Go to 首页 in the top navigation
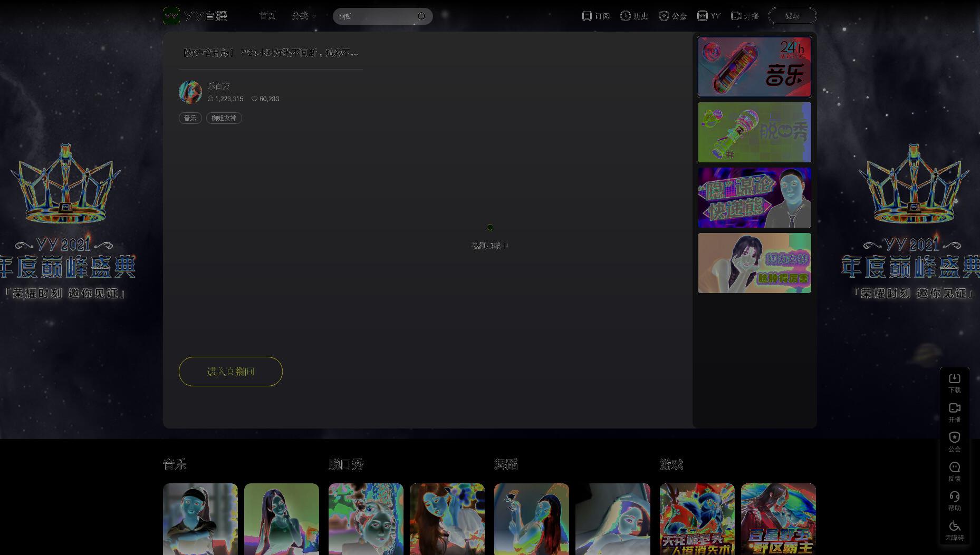Screen dimensions: 980x555 [x=267, y=16]
